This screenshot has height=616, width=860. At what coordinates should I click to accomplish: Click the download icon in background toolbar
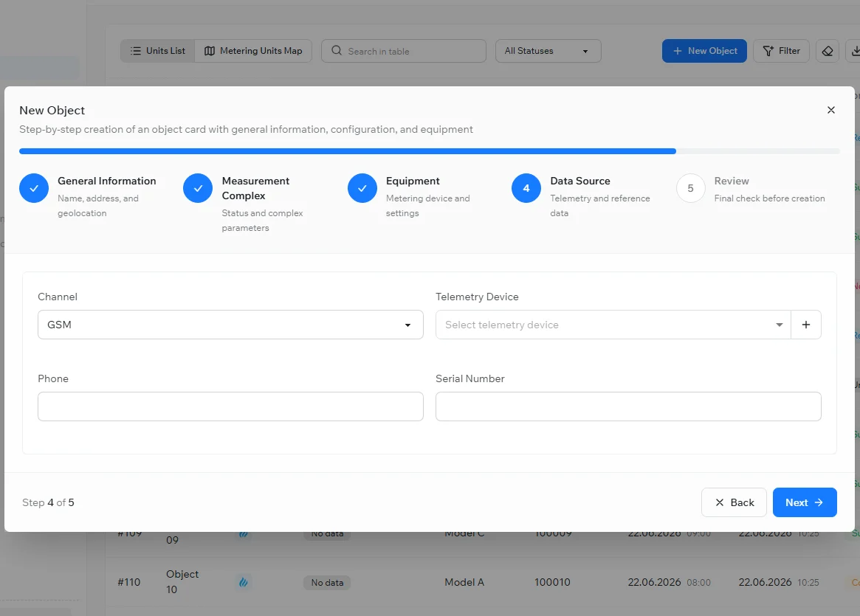pyautogui.click(x=854, y=51)
